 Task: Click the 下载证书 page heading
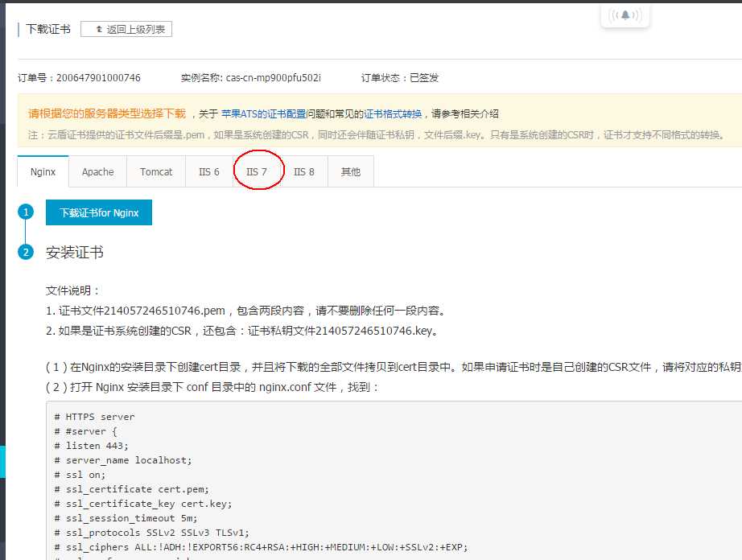click(47, 29)
